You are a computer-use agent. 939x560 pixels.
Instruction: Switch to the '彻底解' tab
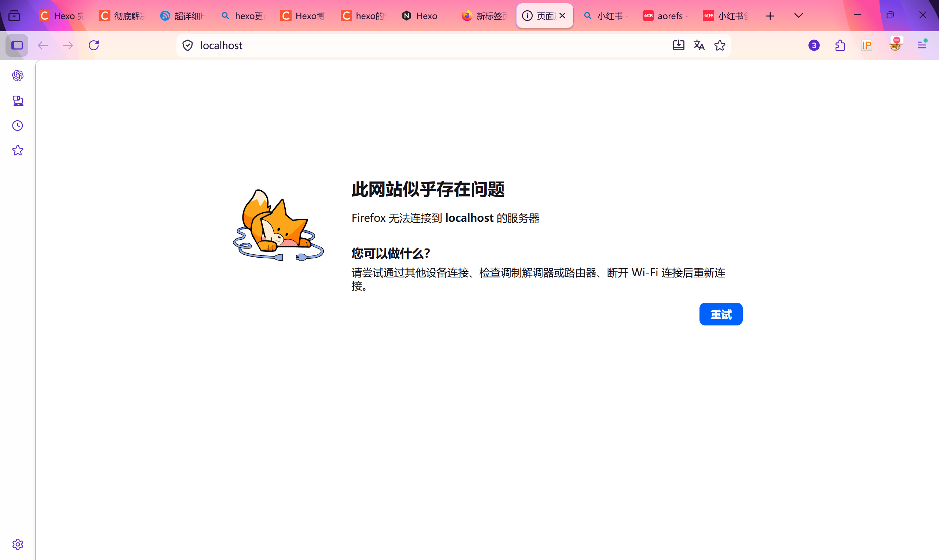pyautogui.click(x=123, y=16)
